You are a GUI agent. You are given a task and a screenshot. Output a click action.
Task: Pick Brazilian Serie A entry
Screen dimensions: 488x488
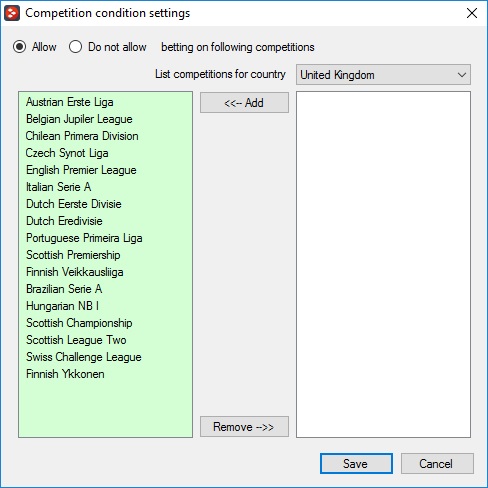[64, 289]
